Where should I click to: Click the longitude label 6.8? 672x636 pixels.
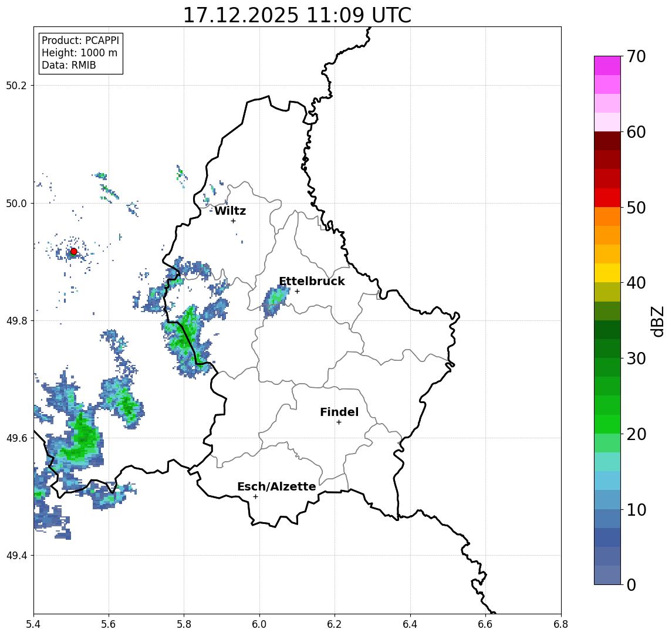pos(560,624)
